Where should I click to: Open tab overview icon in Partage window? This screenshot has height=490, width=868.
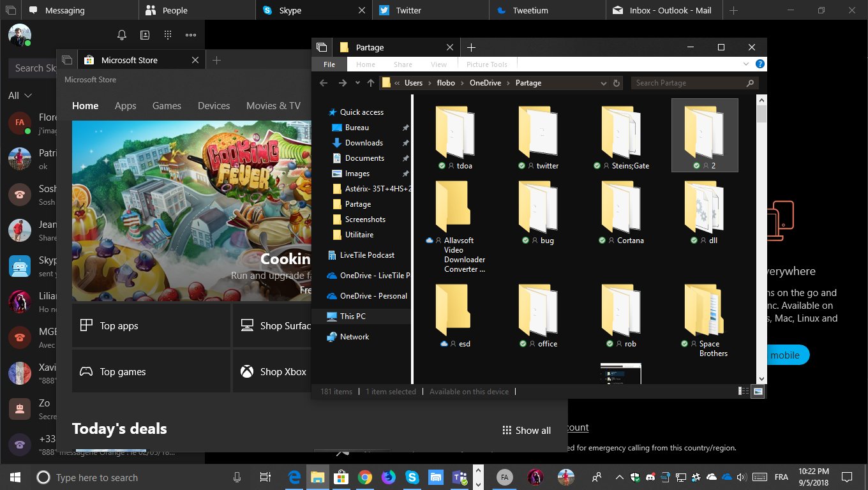point(322,47)
